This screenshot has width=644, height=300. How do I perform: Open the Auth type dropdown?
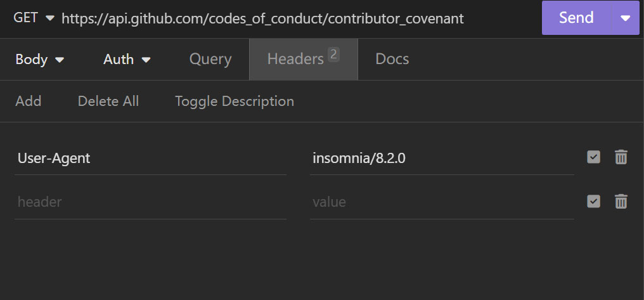[127, 60]
